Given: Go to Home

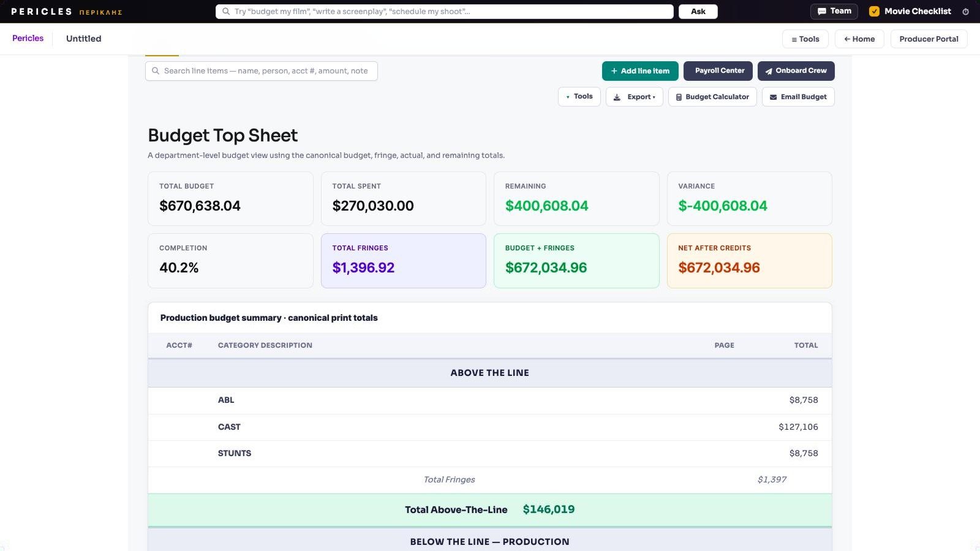Looking at the screenshot, I should click(859, 39).
